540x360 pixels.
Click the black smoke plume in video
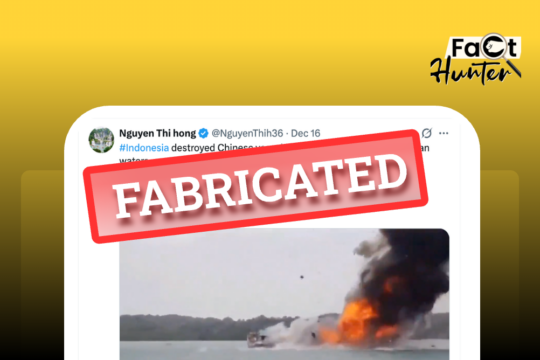click(406, 267)
